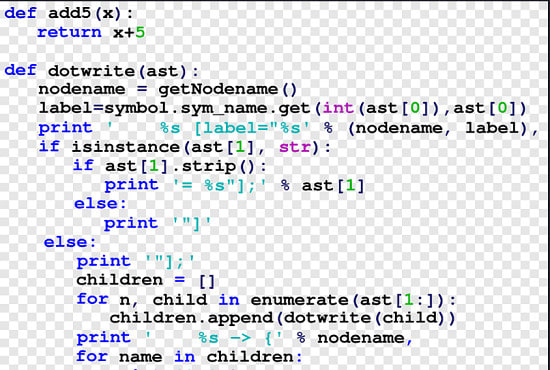Select the word "isinstance"
This screenshot has height=370, width=550.
pos(126,147)
